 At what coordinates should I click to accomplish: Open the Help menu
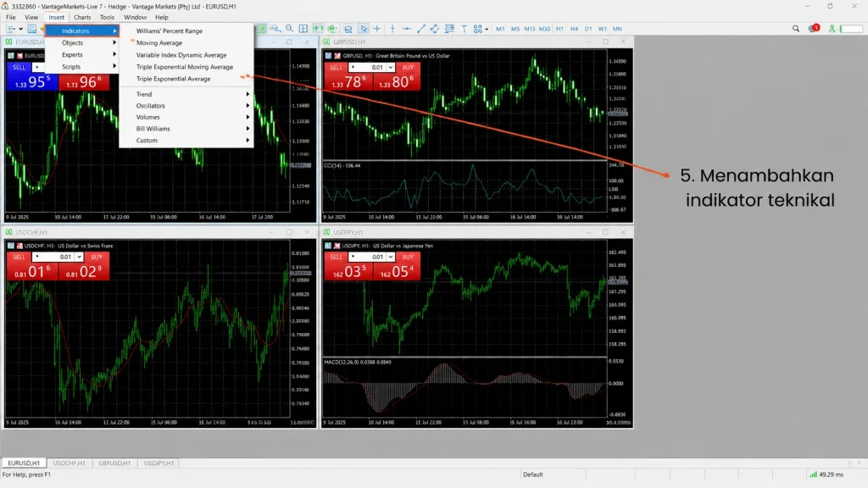pos(162,17)
